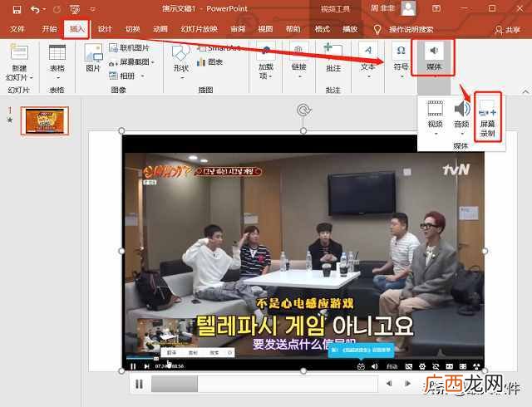The image size is (532, 407).
Task: Expand the 相册 dropdown arrow
Action: 142,76
